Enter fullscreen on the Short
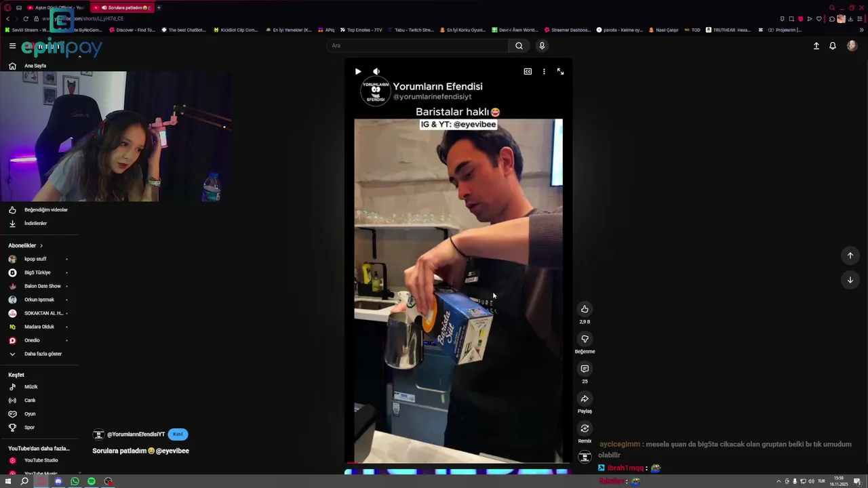This screenshot has width=868, height=488. pos(560,71)
